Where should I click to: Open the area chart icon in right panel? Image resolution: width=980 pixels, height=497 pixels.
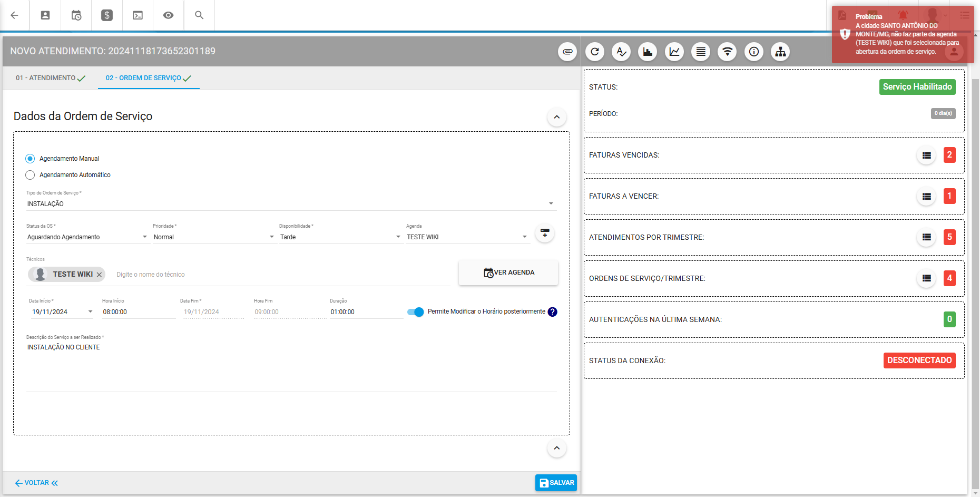[648, 52]
